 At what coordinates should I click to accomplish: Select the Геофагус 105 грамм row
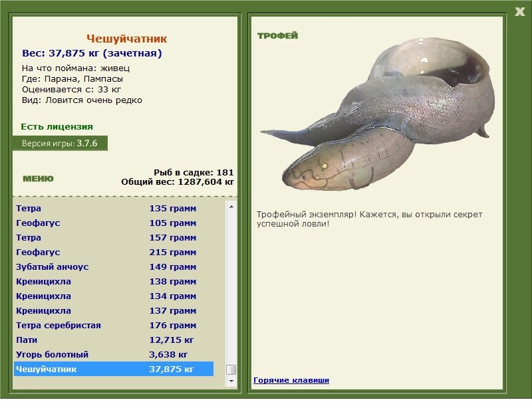(114, 223)
